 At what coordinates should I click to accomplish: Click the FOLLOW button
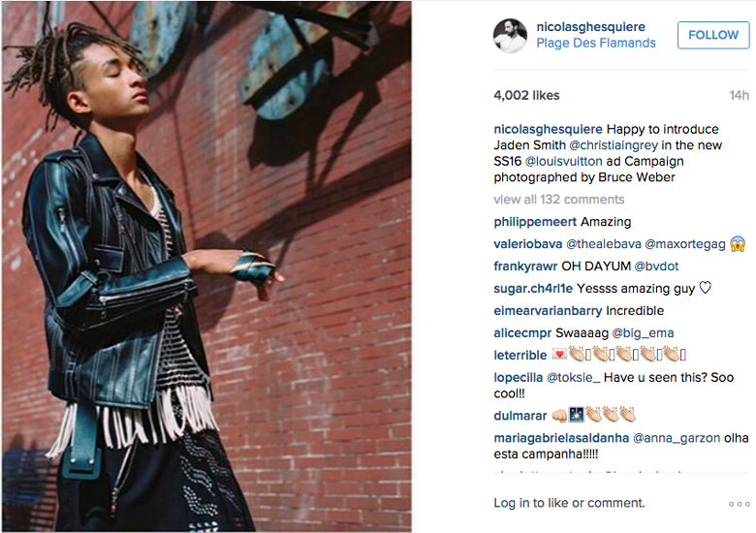point(713,35)
